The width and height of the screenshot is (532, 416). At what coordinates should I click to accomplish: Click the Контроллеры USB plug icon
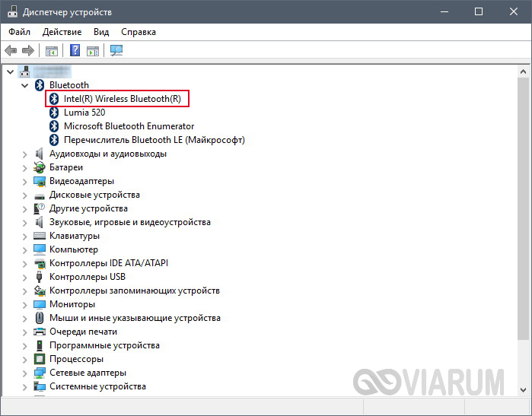40,277
